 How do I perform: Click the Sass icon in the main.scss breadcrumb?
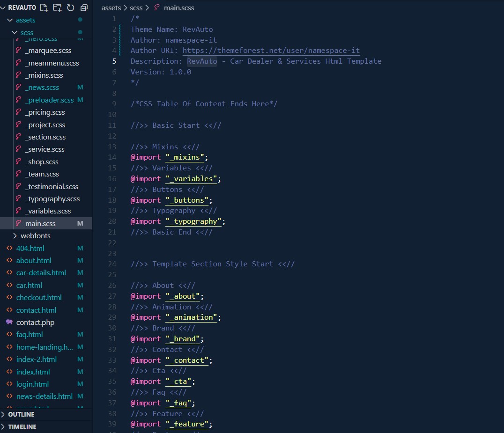click(x=157, y=8)
